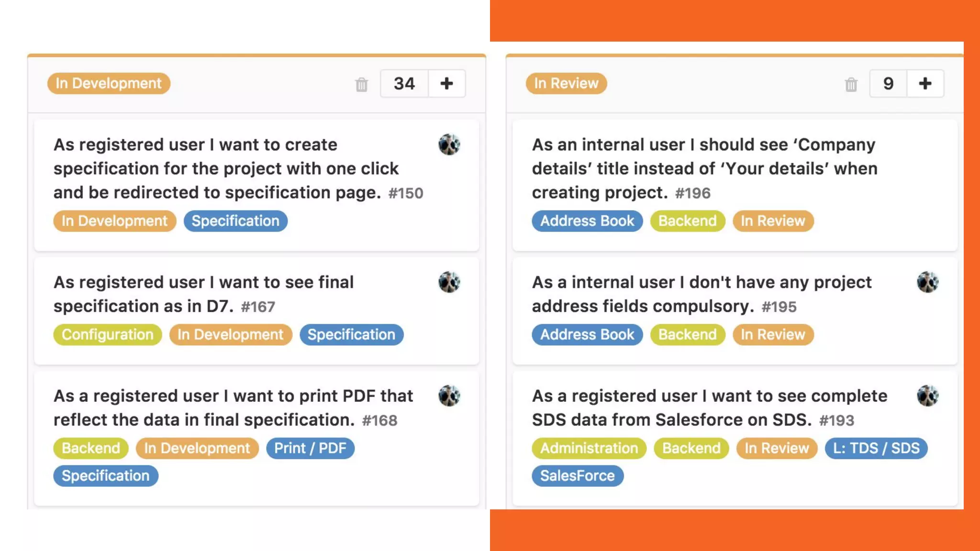Click assignee avatar on issue #193
This screenshot has width=980, height=551.
pos(927,396)
